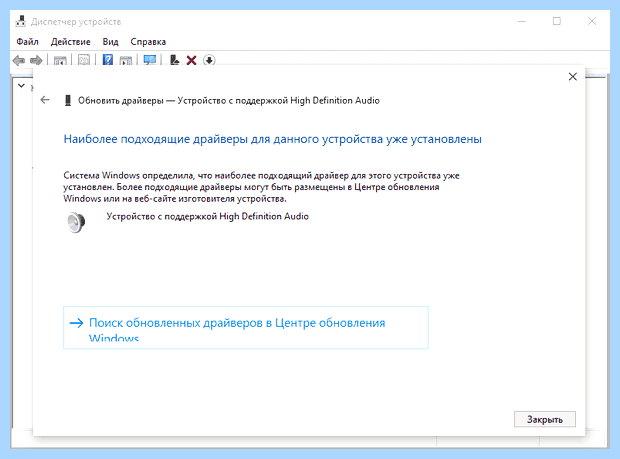Maximize the Диспетчер устройств window
This screenshot has height=459, width=620.
pyautogui.click(x=557, y=21)
